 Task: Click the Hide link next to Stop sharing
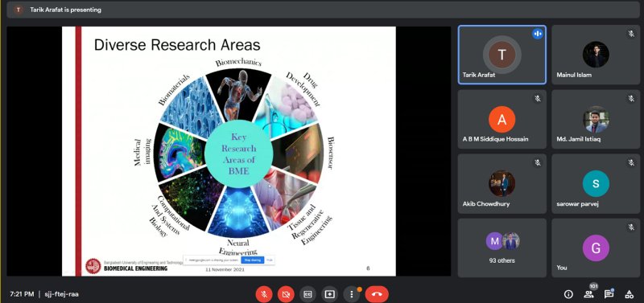270,260
